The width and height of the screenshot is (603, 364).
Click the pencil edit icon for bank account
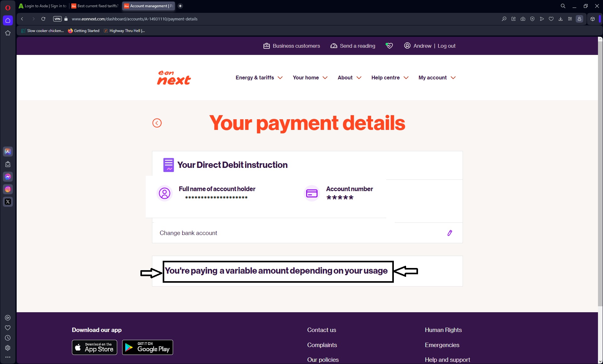(450, 233)
